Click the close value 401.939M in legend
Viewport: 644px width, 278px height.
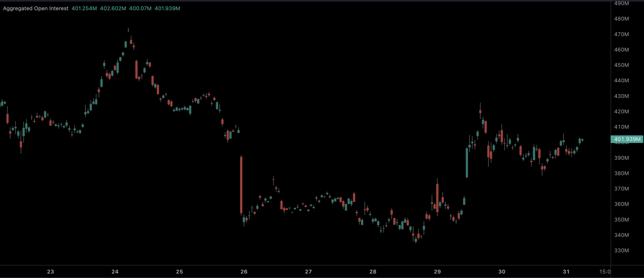pos(167,9)
